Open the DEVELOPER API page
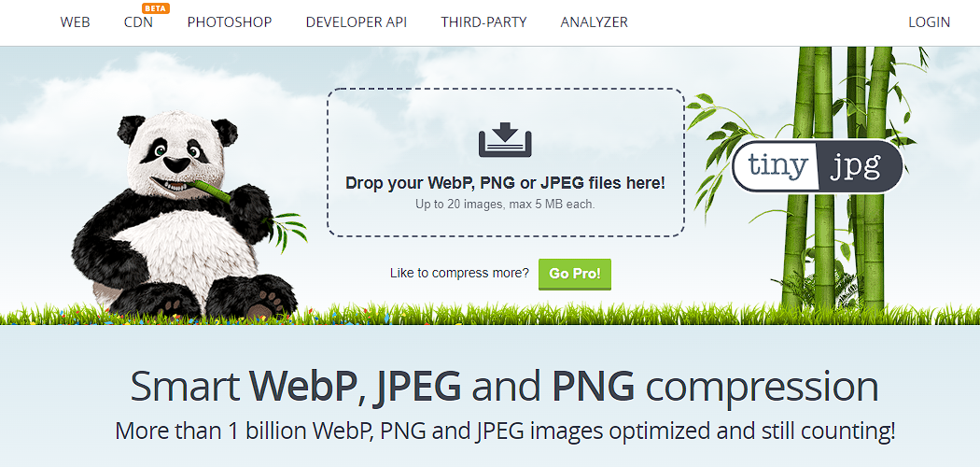The height and width of the screenshot is (467, 980). (x=357, y=21)
